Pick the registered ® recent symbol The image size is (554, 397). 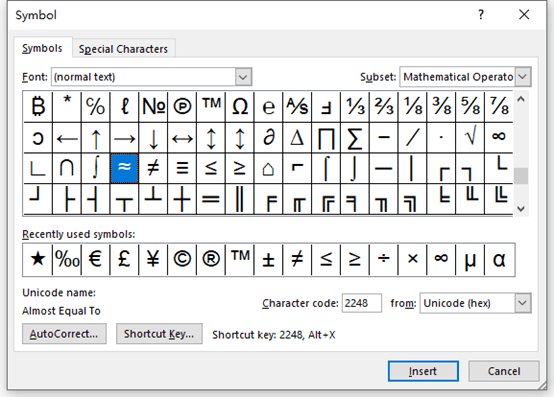[x=211, y=260]
